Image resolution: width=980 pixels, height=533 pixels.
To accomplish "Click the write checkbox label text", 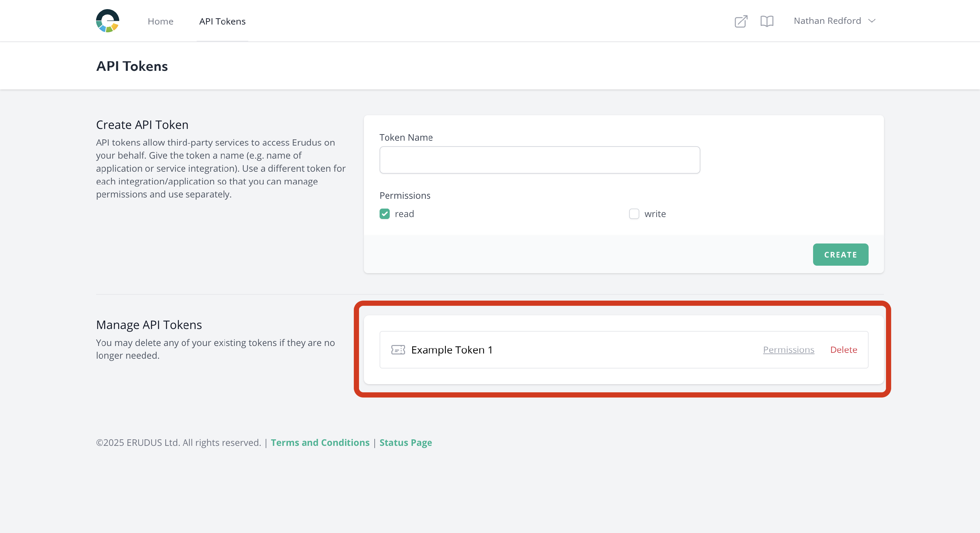I will point(655,214).
